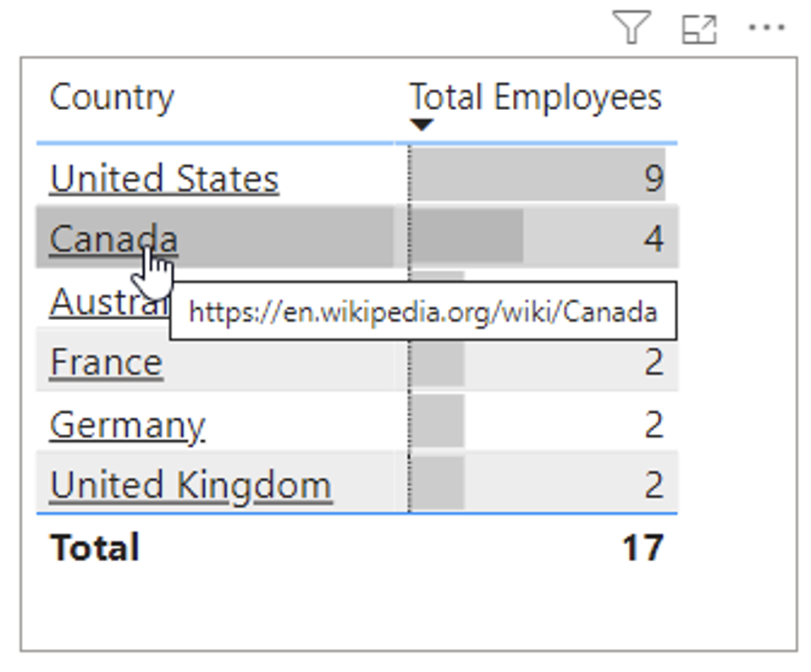The image size is (811, 672).
Task: Open the United States link
Action: [164, 179]
